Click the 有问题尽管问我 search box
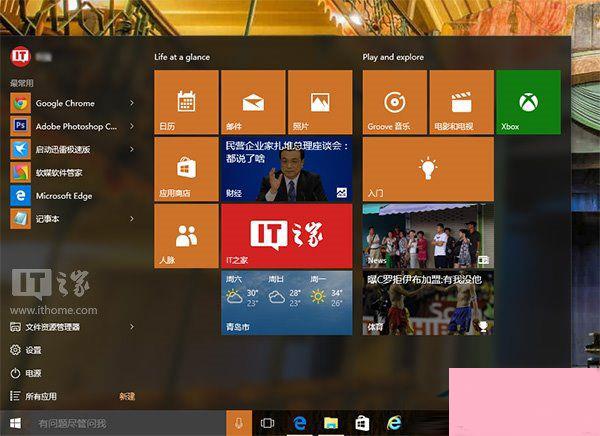The height and width of the screenshot is (436, 600). tap(127, 423)
